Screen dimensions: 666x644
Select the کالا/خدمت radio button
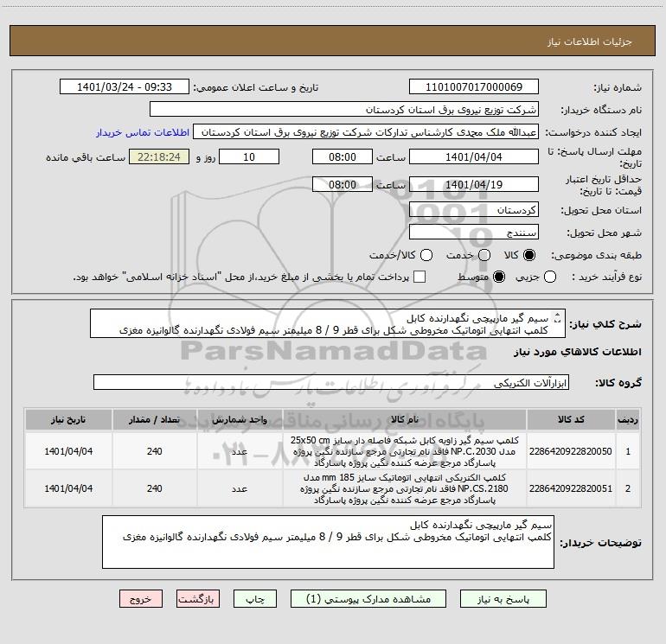tap(426, 255)
